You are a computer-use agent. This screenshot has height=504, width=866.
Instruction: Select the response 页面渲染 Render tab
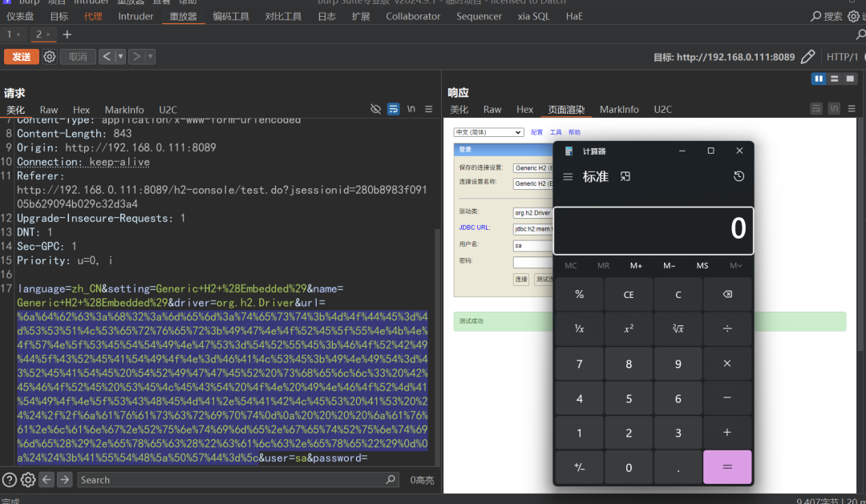pos(566,109)
